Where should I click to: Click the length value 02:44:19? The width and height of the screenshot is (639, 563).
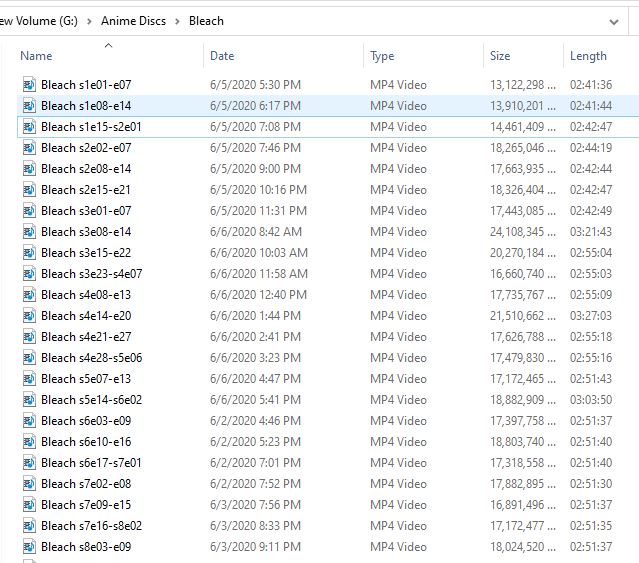coord(591,148)
